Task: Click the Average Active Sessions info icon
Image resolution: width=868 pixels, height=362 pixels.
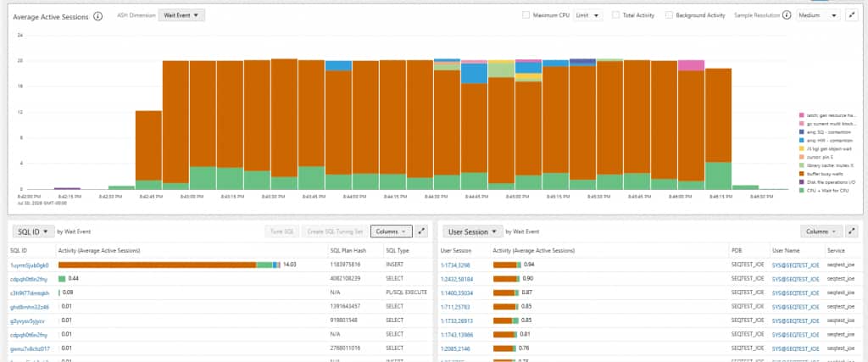Action: click(x=98, y=16)
